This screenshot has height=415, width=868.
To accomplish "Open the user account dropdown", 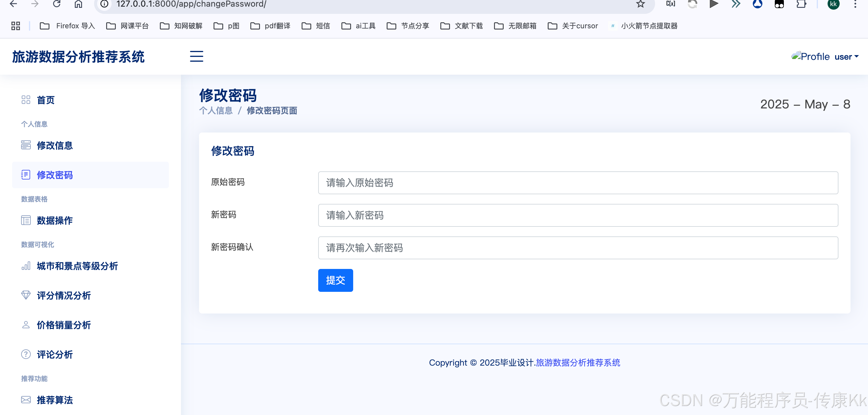I will click(x=846, y=57).
